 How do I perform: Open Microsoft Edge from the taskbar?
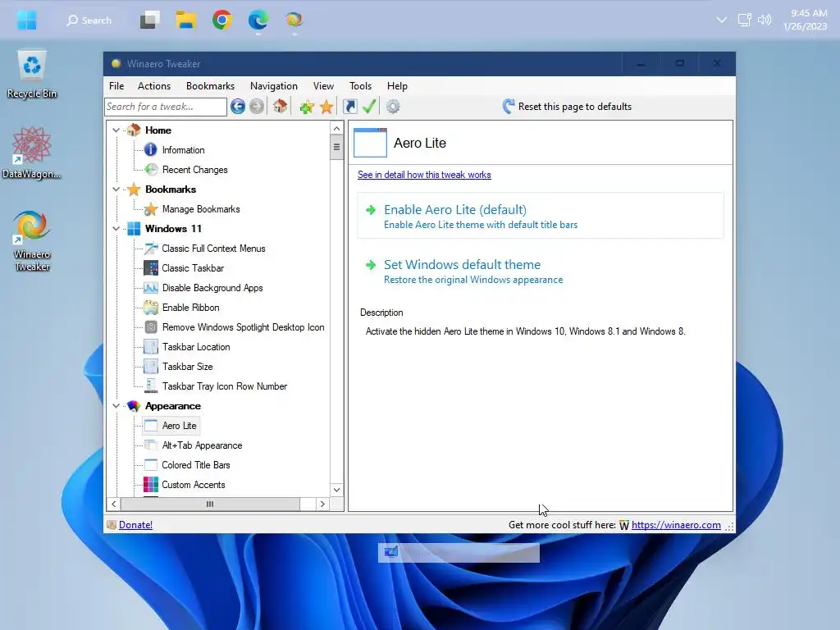click(x=258, y=21)
